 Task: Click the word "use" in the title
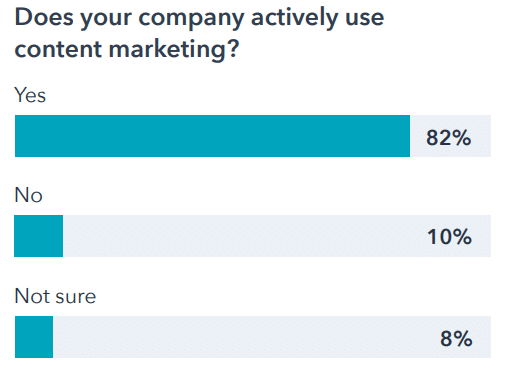coord(365,19)
